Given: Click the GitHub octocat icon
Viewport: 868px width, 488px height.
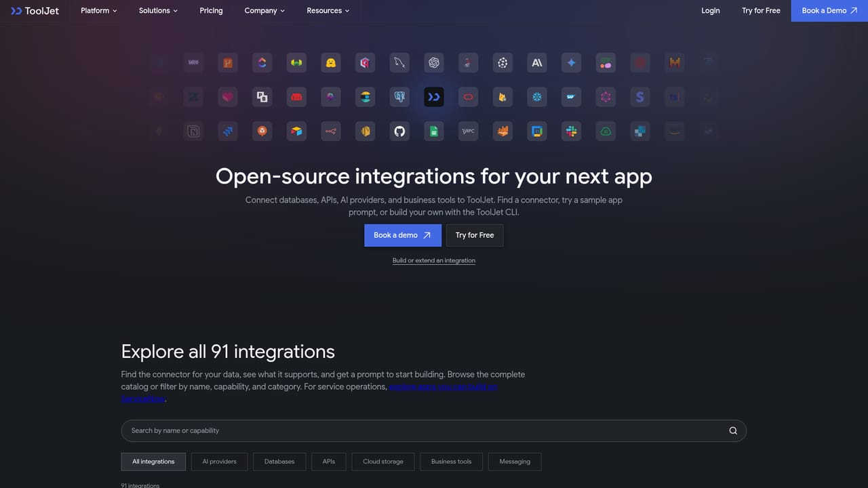Looking at the screenshot, I should (399, 131).
